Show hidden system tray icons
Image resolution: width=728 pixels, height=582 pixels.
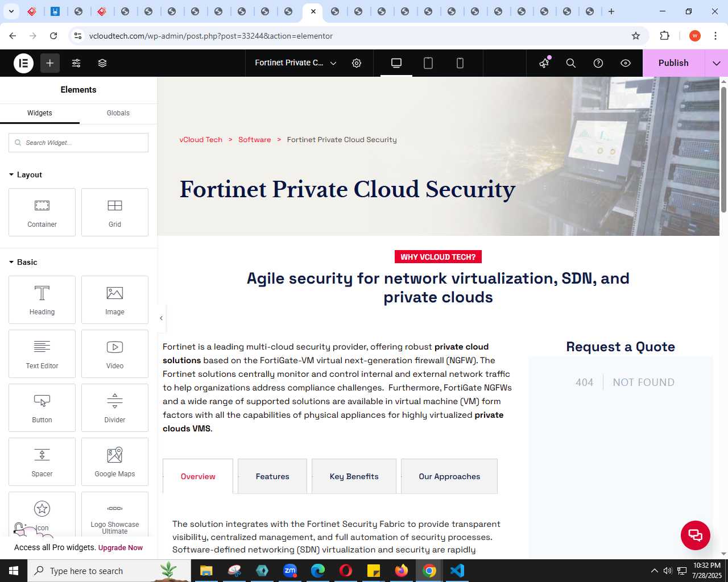[x=654, y=571]
